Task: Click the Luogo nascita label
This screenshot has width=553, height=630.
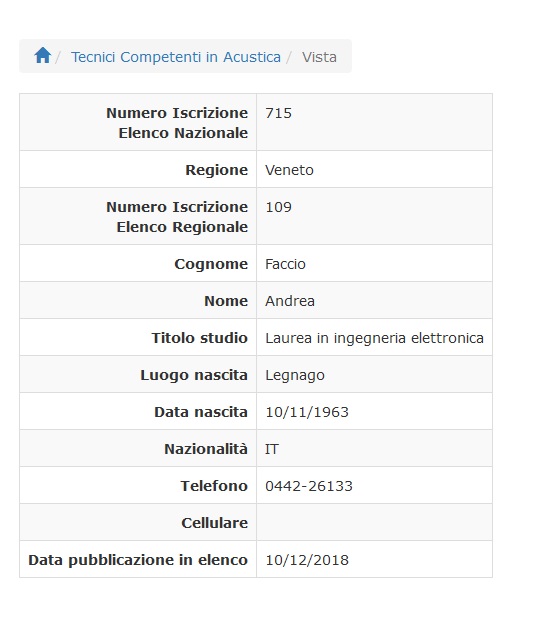Action: click(x=194, y=375)
